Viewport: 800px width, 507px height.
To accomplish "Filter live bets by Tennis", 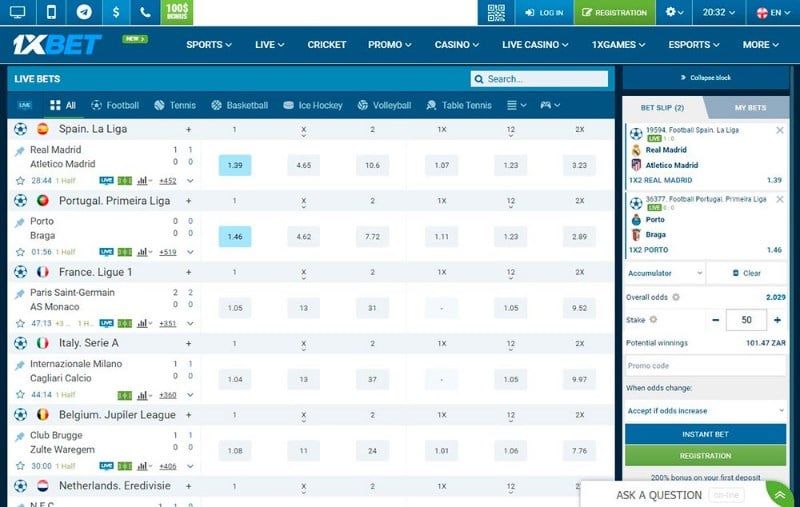I will [x=175, y=105].
